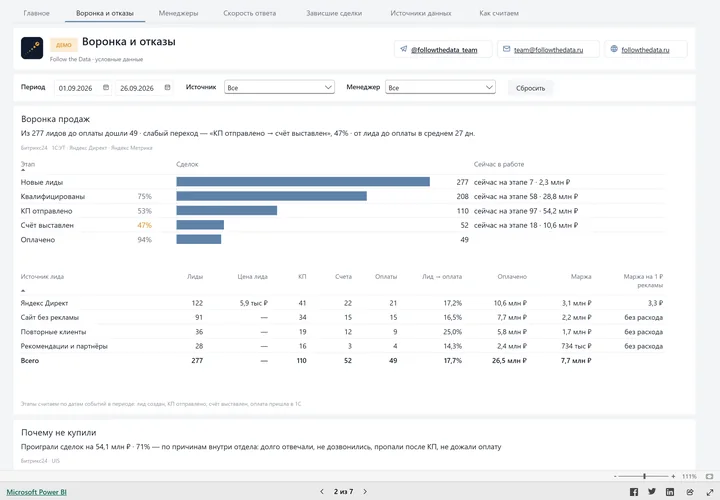This screenshot has width=720, height=500.
Task: Select the Повторные клиенты row
Action: coord(342,331)
